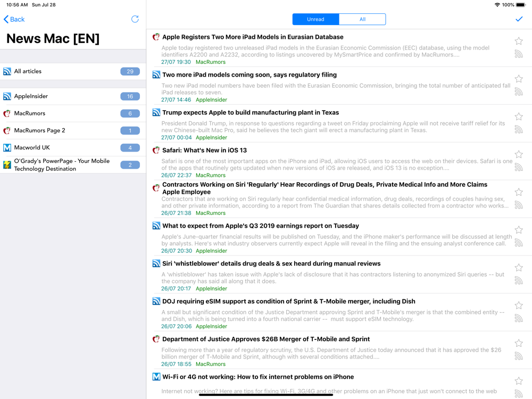Click MacRumors icon beside Department of Justice article

click(156, 339)
